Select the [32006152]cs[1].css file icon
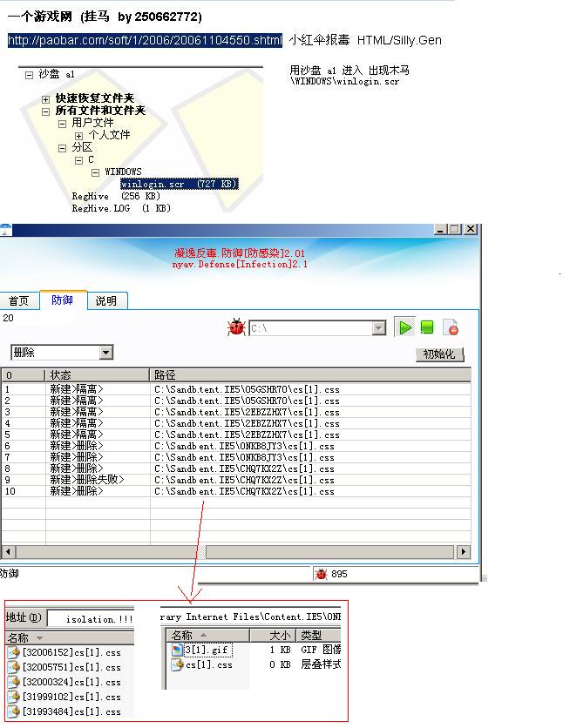Viewport: 570px width, 728px height. pyautogui.click(x=14, y=652)
